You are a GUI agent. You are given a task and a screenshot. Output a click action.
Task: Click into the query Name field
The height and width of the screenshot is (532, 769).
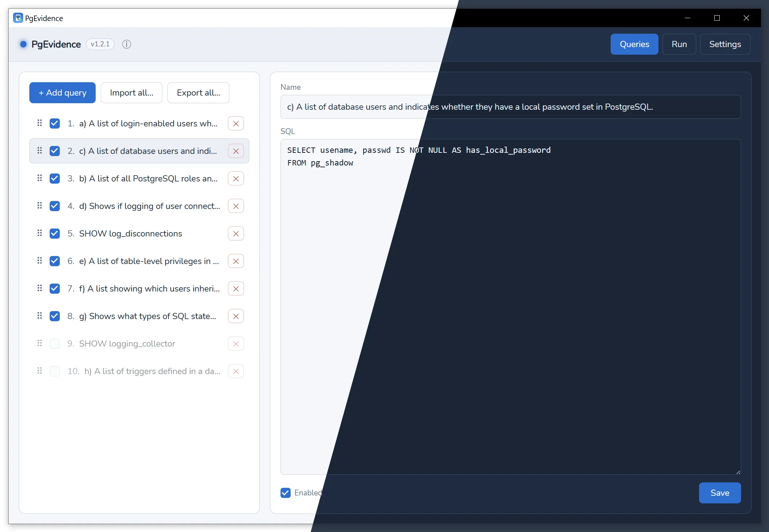pyautogui.click(x=511, y=107)
